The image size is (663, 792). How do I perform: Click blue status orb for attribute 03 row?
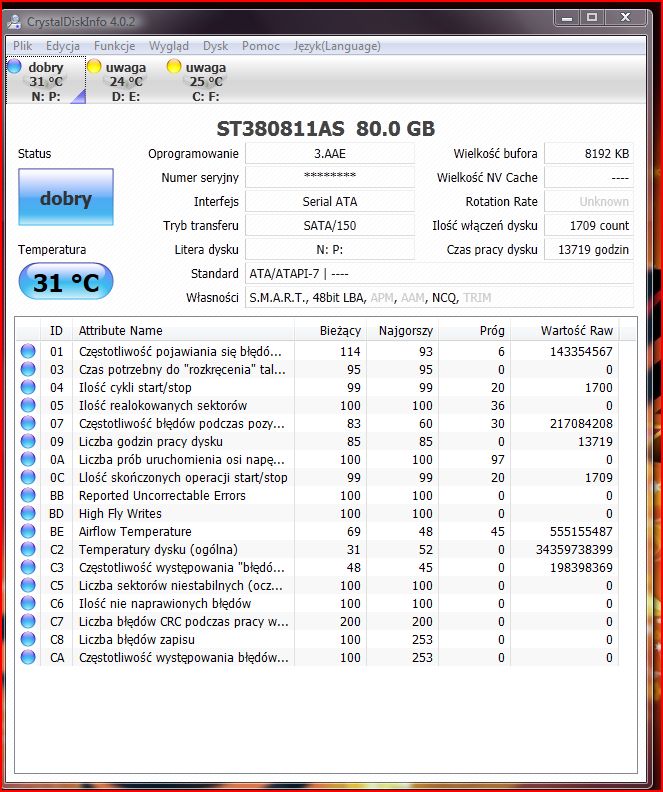click(x=28, y=369)
